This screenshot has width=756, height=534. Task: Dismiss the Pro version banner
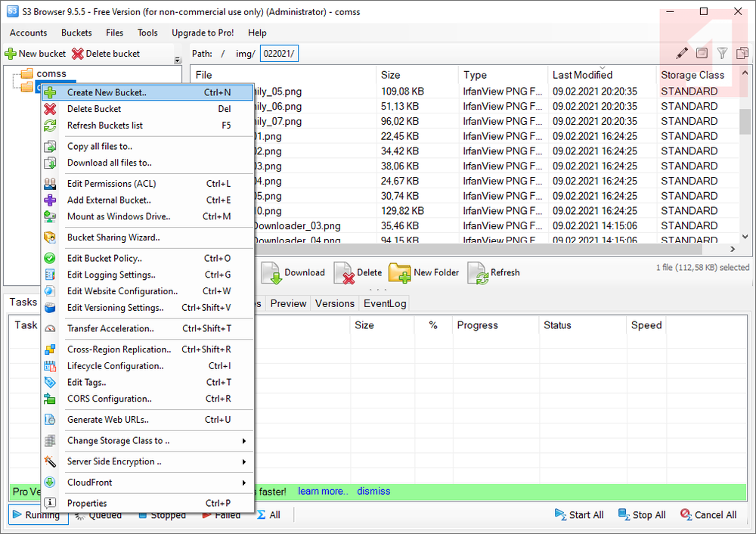(373, 491)
